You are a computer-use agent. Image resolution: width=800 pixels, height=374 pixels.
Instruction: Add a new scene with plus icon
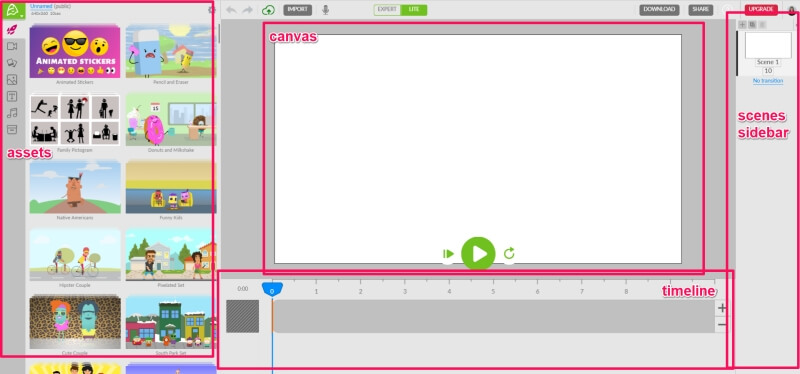pyautogui.click(x=742, y=24)
